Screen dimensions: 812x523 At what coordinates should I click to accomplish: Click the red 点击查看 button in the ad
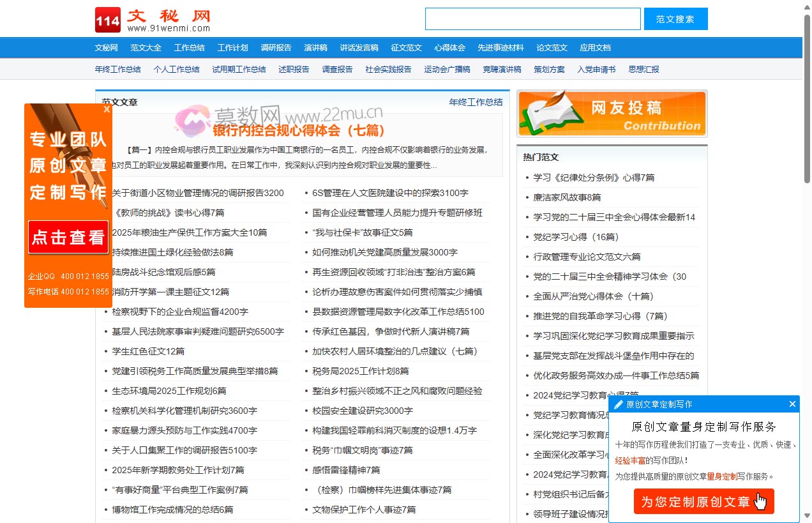pyautogui.click(x=68, y=238)
